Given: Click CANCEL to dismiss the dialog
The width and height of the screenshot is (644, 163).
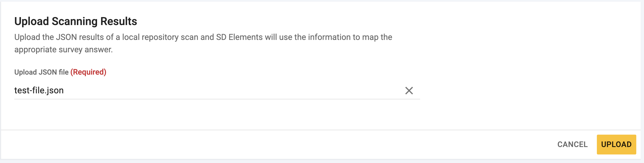Looking at the screenshot, I should tap(573, 144).
